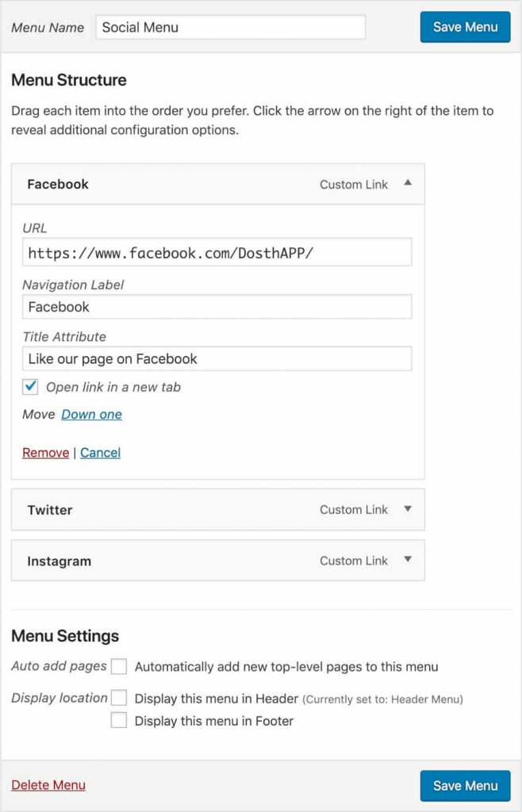Expand the Instagram custom link options
The image size is (522, 812).
point(407,560)
